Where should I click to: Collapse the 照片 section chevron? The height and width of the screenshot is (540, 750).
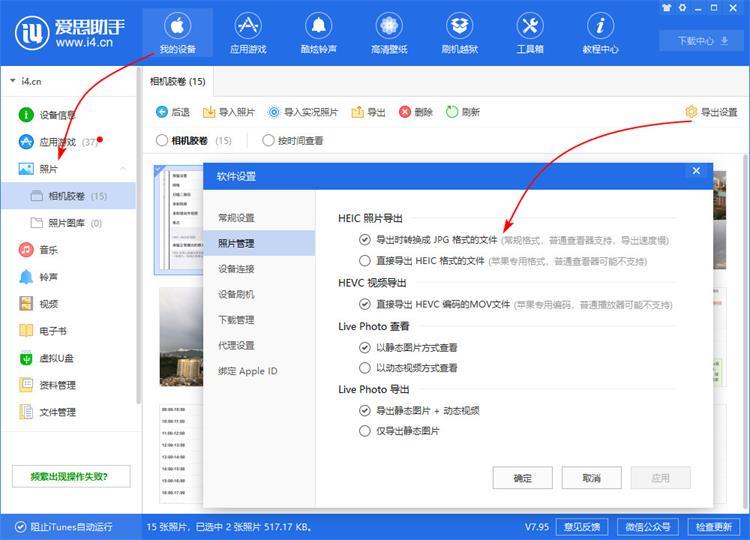[123, 169]
